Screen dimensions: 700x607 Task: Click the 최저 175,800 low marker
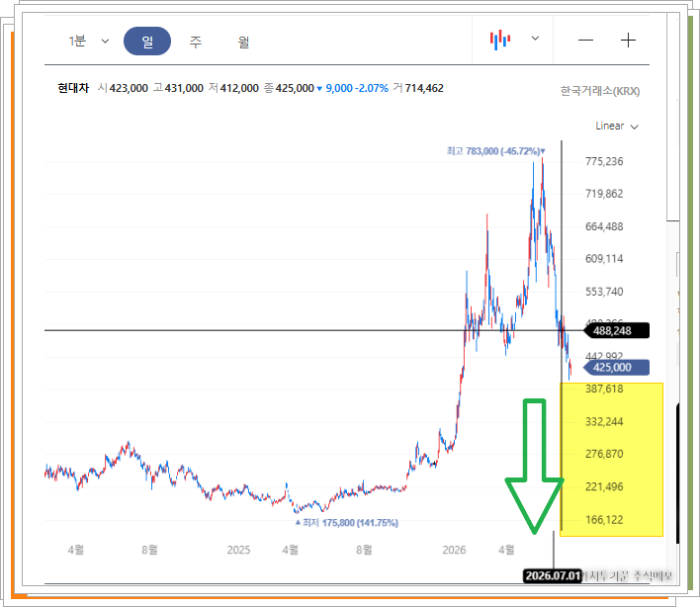click(x=347, y=523)
